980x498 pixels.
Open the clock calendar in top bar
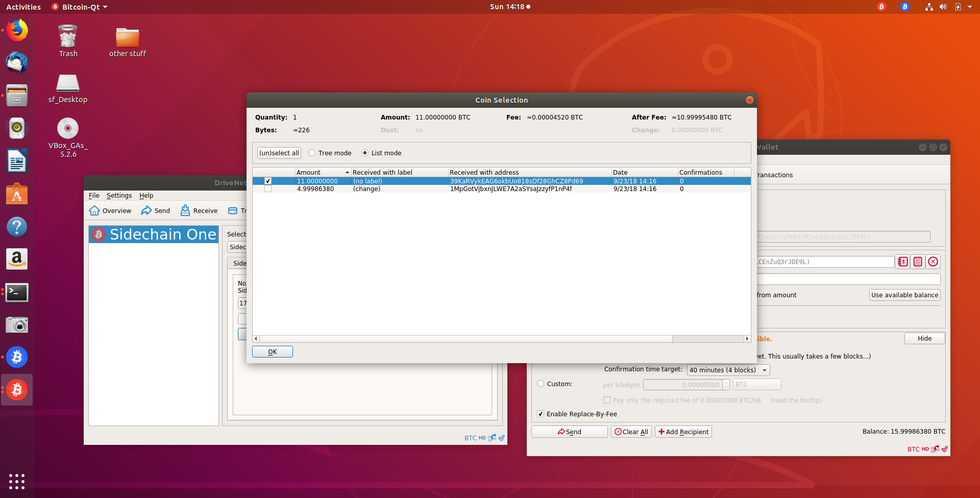[509, 7]
